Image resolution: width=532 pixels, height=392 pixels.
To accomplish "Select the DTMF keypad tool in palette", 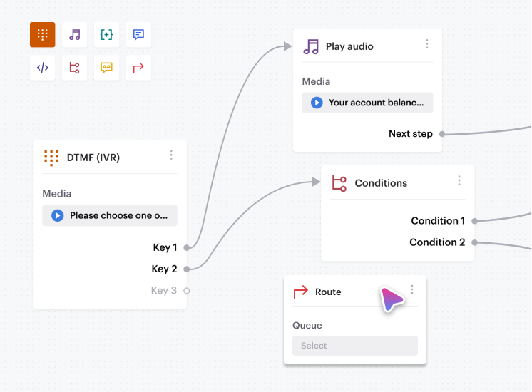I will pos(42,35).
